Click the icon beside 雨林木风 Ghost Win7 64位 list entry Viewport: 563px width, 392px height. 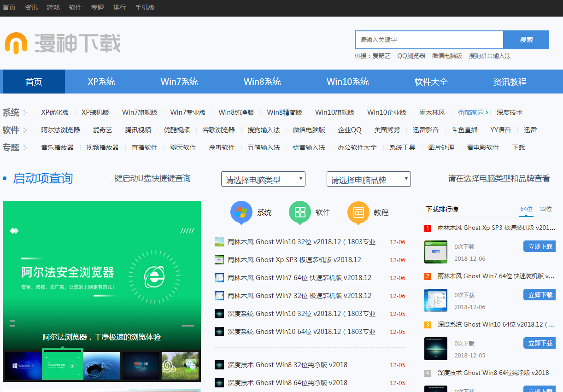point(219,278)
